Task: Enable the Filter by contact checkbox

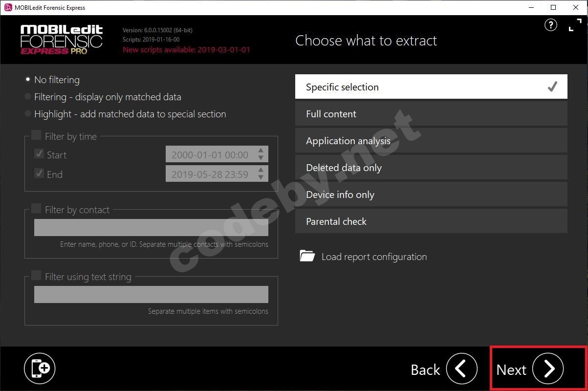Action: [36, 209]
